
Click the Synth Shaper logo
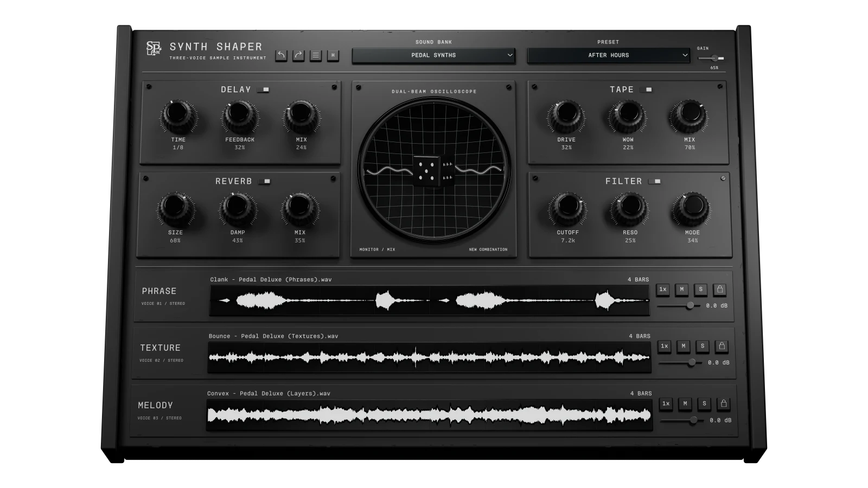pyautogui.click(x=154, y=49)
